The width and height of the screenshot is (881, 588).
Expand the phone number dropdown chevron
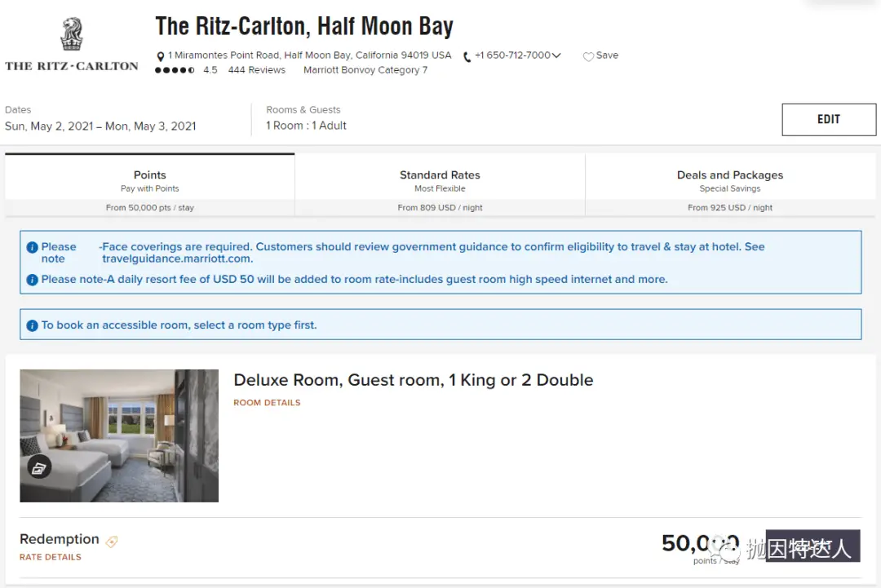(556, 55)
